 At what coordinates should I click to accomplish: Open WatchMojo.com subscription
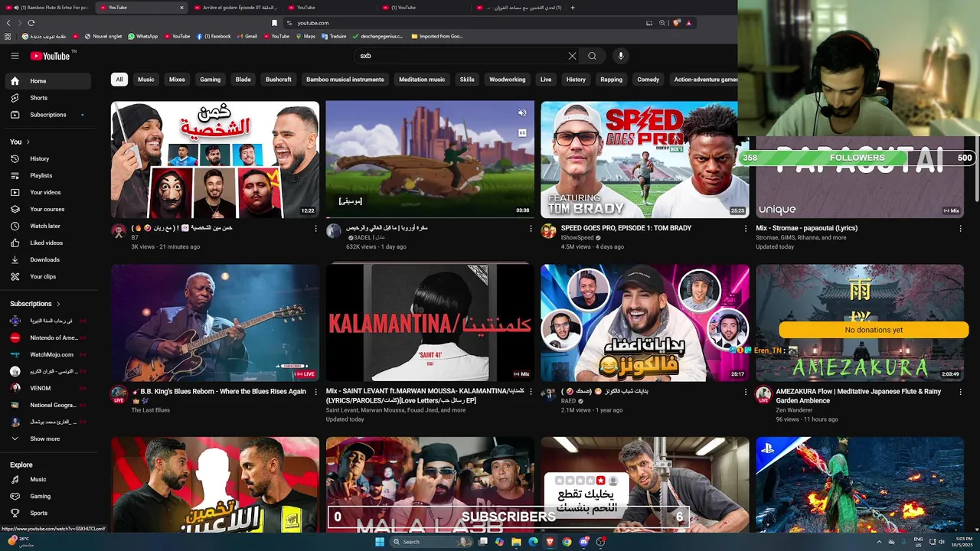49,354
